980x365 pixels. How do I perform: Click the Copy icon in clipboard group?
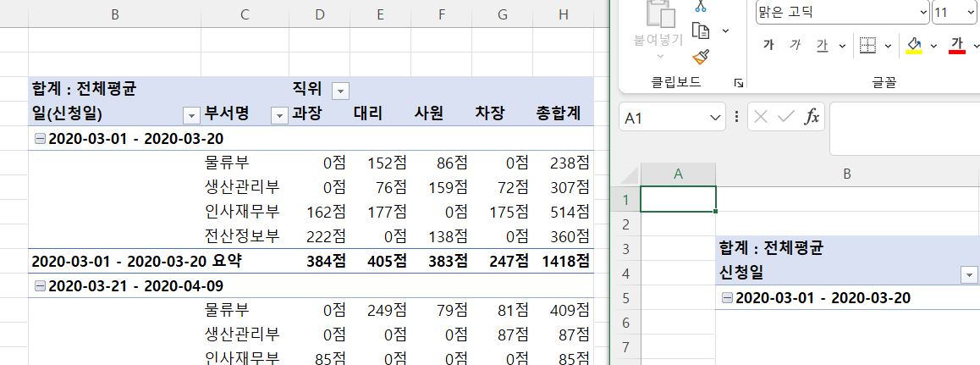[700, 30]
